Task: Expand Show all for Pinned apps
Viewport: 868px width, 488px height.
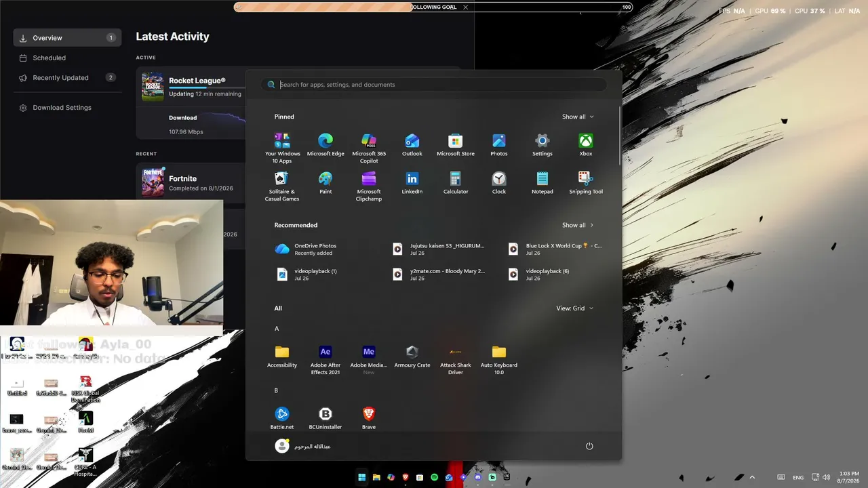Action: click(x=578, y=117)
